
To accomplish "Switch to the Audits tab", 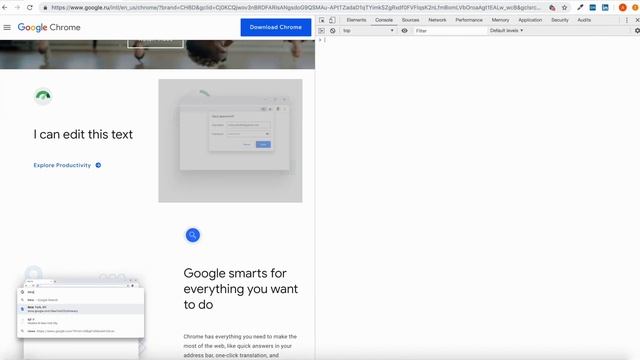I will 584,20.
